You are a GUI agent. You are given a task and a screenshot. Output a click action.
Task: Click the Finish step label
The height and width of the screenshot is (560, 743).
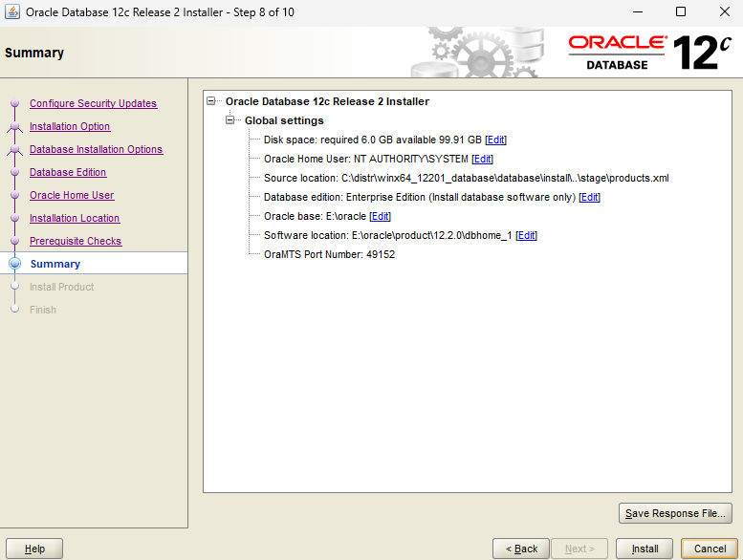coord(43,310)
